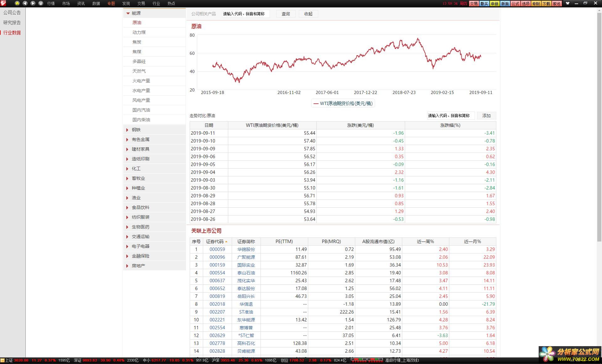Click the A股流通市值(亿) column header
602x364 pixels.
pyautogui.click(x=378, y=242)
